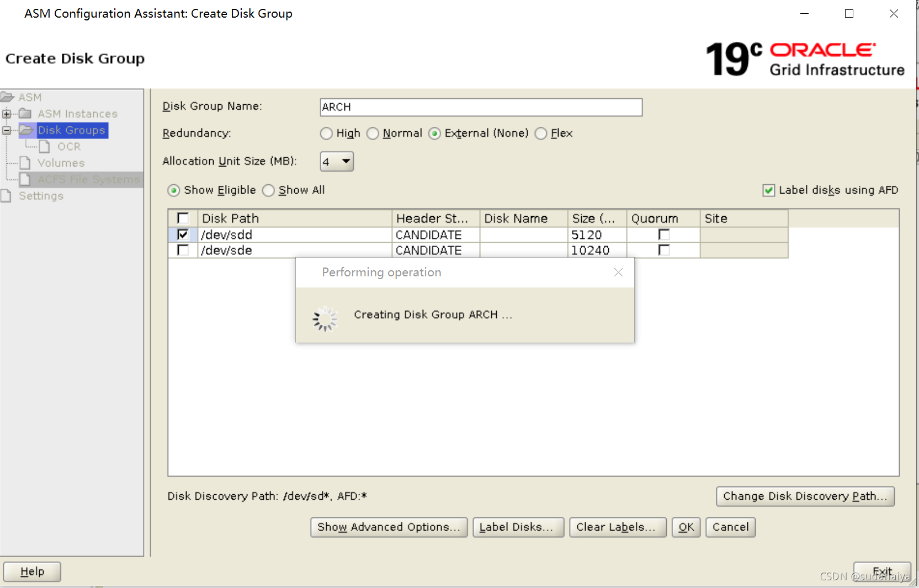Click the Settings document icon
The image size is (919, 588).
click(x=6, y=196)
